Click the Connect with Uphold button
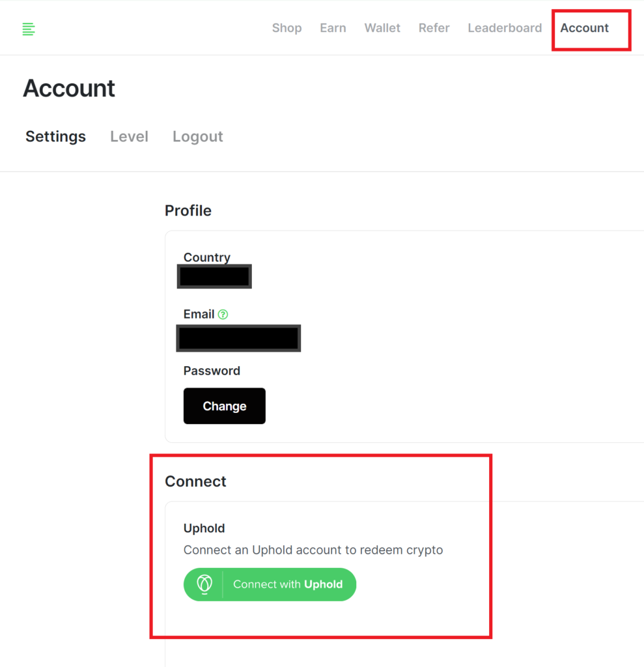644x667 pixels. (x=287, y=584)
